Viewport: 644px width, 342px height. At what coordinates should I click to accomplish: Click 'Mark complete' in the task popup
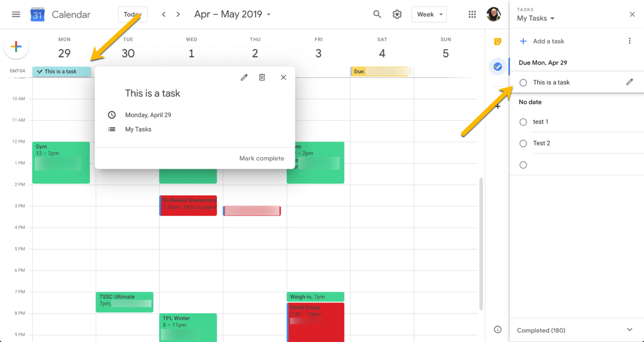[261, 158]
